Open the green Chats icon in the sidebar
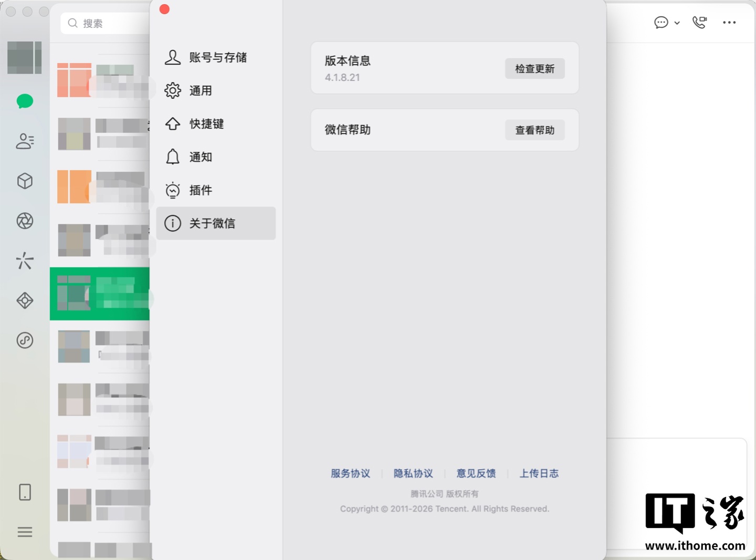Image resolution: width=756 pixels, height=560 pixels. pos(25,101)
